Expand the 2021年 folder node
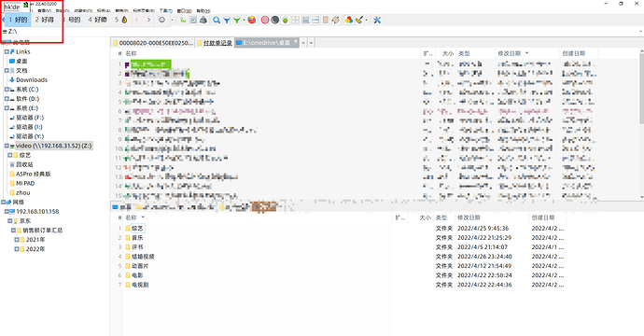The height and width of the screenshot is (336, 644). point(17,240)
